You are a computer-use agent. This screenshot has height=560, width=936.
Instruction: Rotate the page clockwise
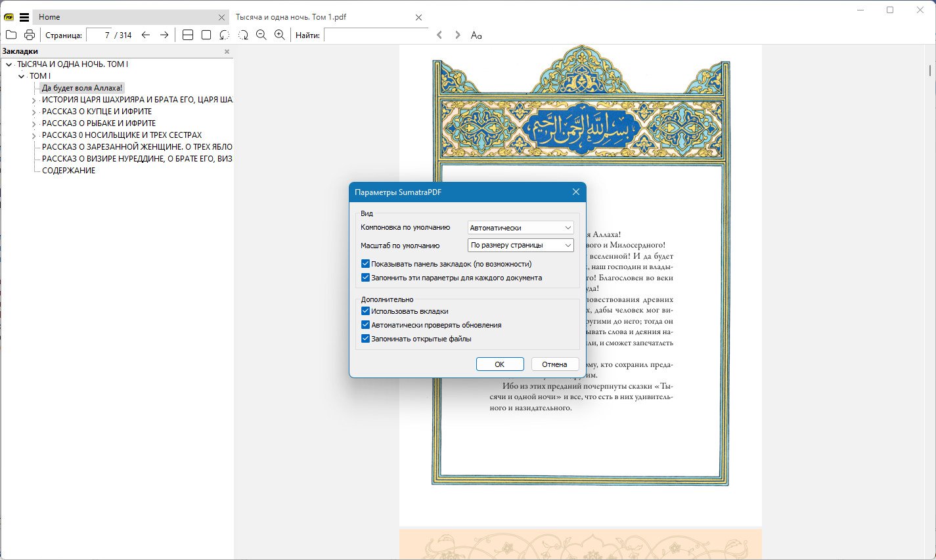point(243,35)
